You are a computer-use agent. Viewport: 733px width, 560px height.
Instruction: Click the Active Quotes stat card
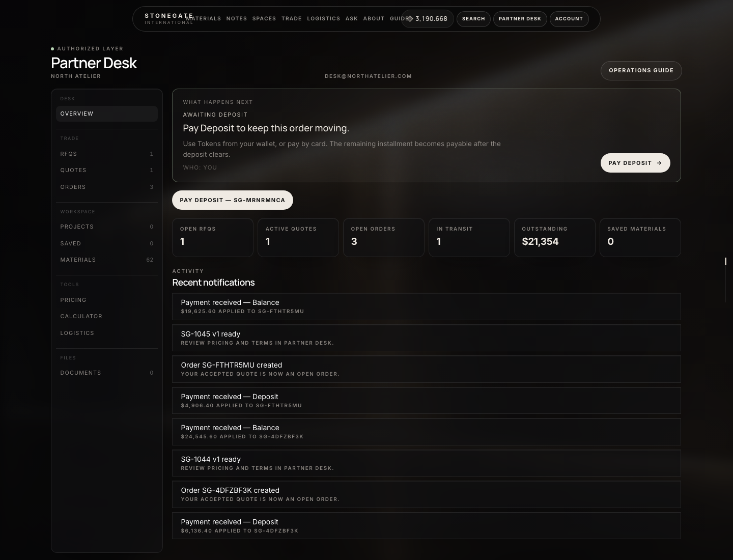point(298,237)
